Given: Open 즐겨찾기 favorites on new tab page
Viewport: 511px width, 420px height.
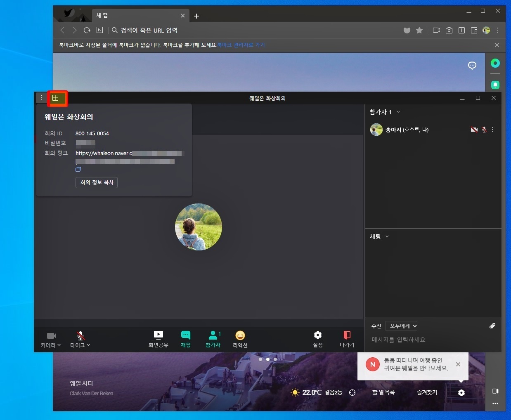Looking at the screenshot, I should (x=427, y=392).
